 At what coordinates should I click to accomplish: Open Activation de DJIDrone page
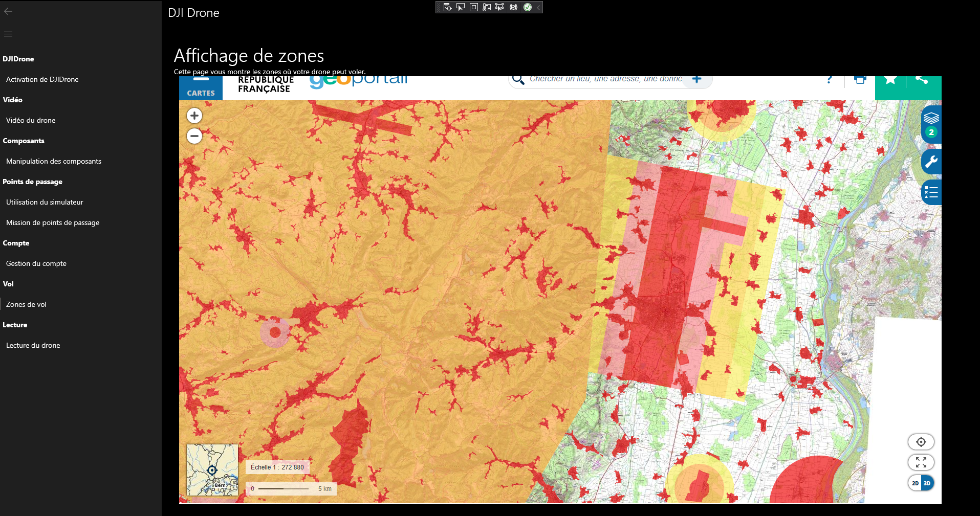click(42, 79)
